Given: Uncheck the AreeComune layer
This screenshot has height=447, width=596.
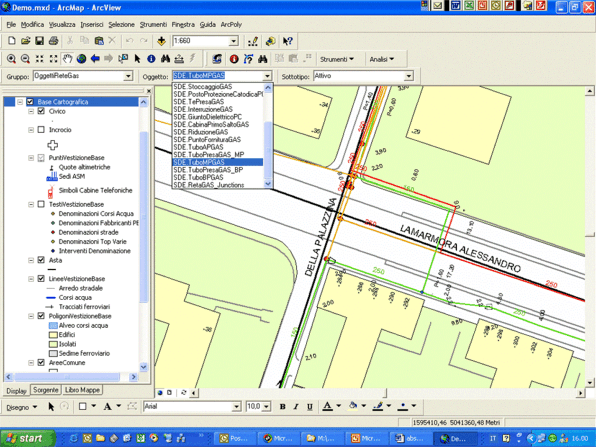Looking at the screenshot, I should point(41,363).
